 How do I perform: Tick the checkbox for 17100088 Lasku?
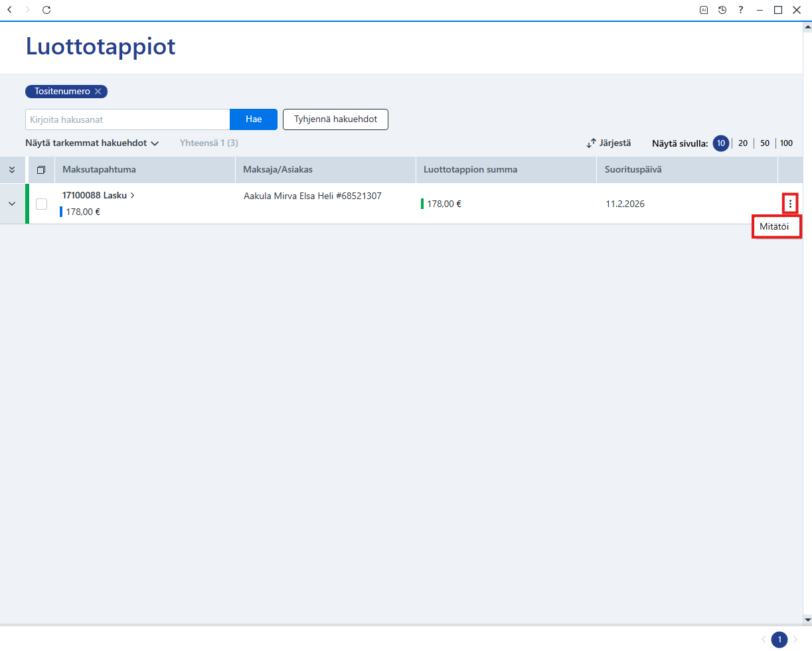pos(41,204)
